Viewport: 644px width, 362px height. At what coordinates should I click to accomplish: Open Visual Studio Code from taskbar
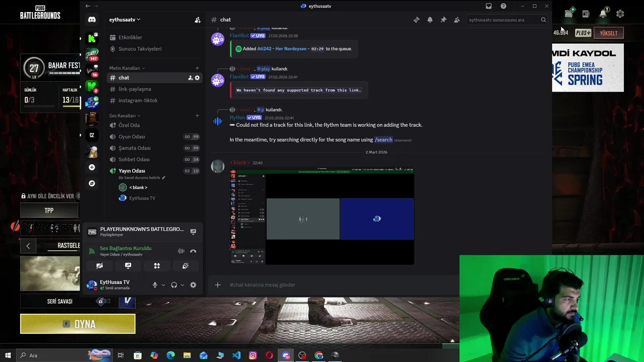[236, 355]
